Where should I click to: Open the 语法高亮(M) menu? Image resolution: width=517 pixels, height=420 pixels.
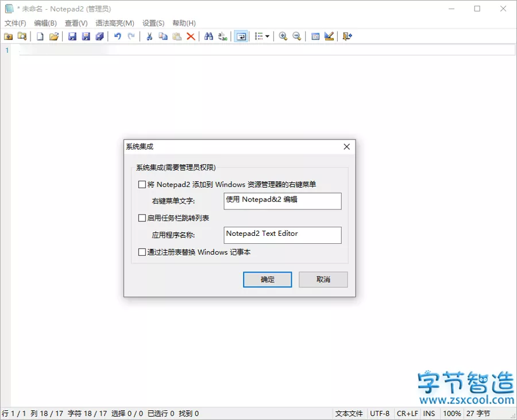[x=115, y=23]
